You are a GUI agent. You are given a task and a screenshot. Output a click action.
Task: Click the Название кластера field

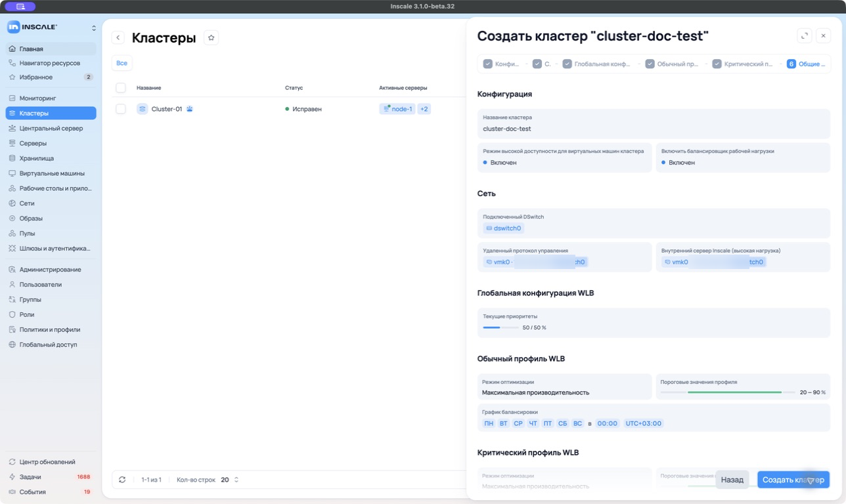click(654, 123)
